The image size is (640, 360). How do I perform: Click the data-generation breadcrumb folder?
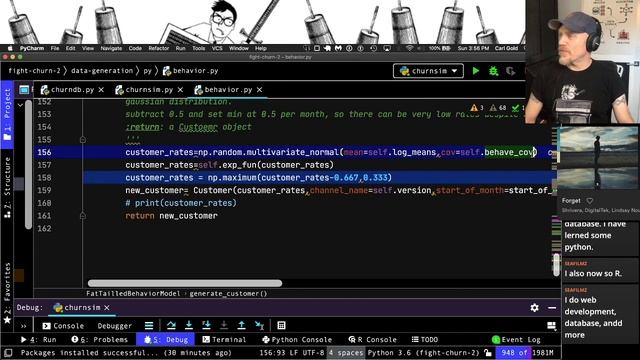(102, 71)
